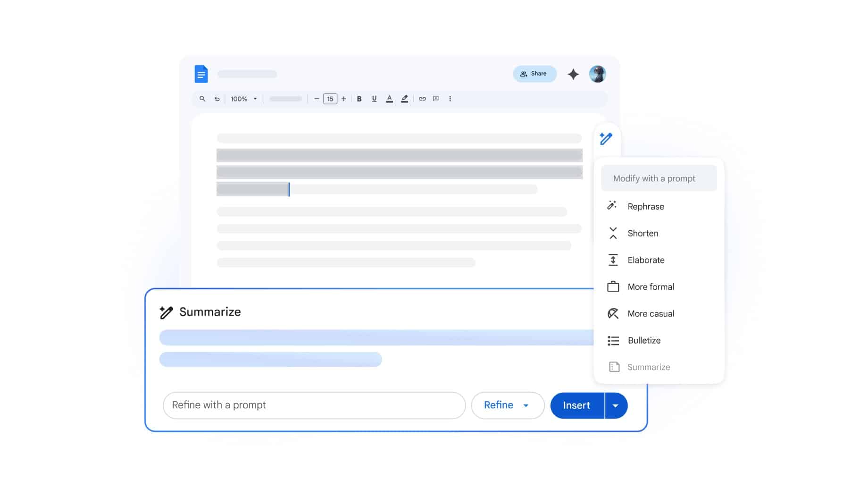Add a comment with the comment icon
868x488 pixels.
pyautogui.click(x=436, y=99)
